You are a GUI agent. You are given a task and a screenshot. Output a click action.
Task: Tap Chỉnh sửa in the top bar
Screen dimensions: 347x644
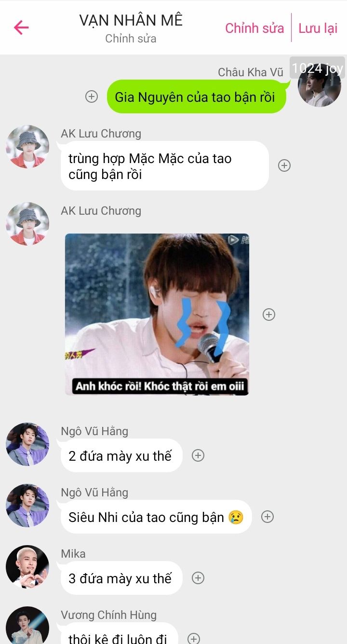pyautogui.click(x=254, y=28)
